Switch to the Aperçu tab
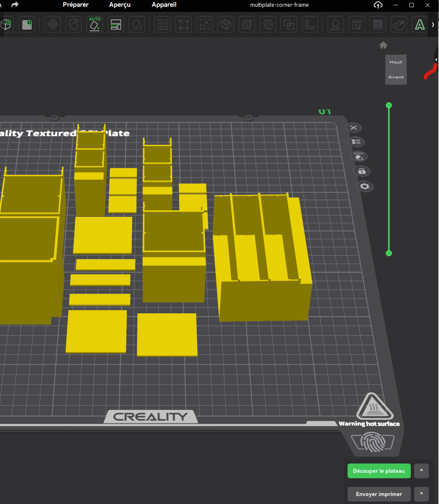Image resolution: width=439 pixels, height=504 pixels. click(120, 5)
